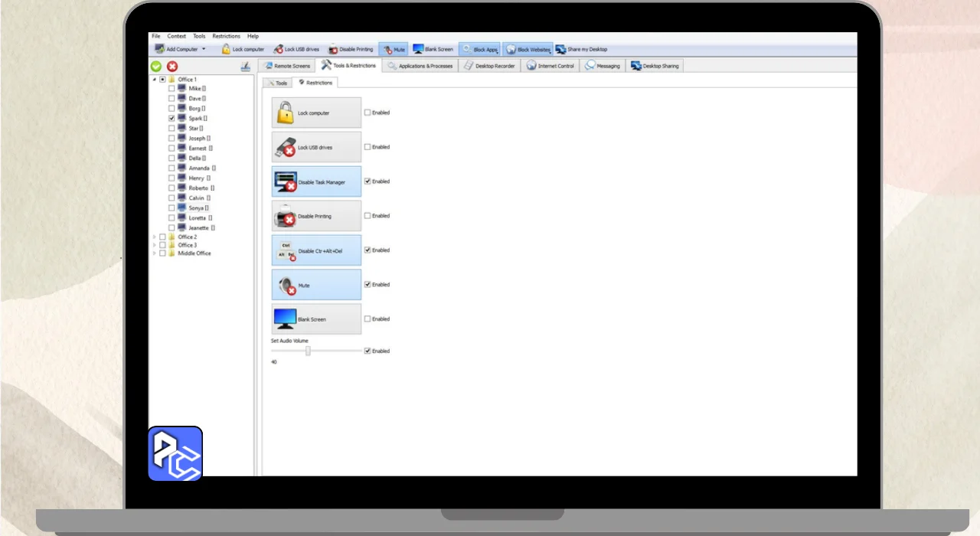Click the computer icon next to Sonya
The width and height of the screenshot is (980, 536).
(x=182, y=208)
